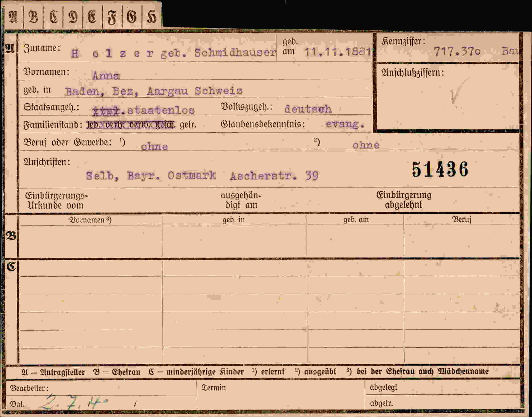Select the Fraktur letter A index tab

[13, 17]
